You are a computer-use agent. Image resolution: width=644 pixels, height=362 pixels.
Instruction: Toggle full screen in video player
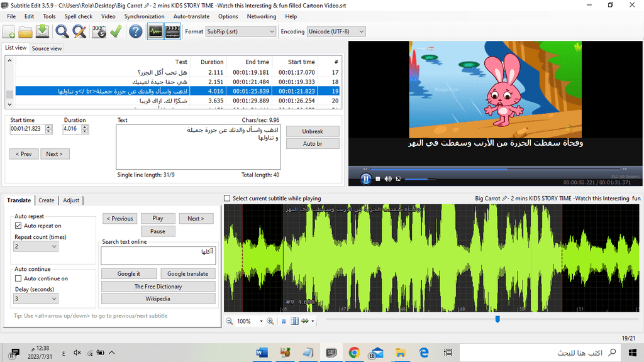pyautogui.click(x=398, y=179)
